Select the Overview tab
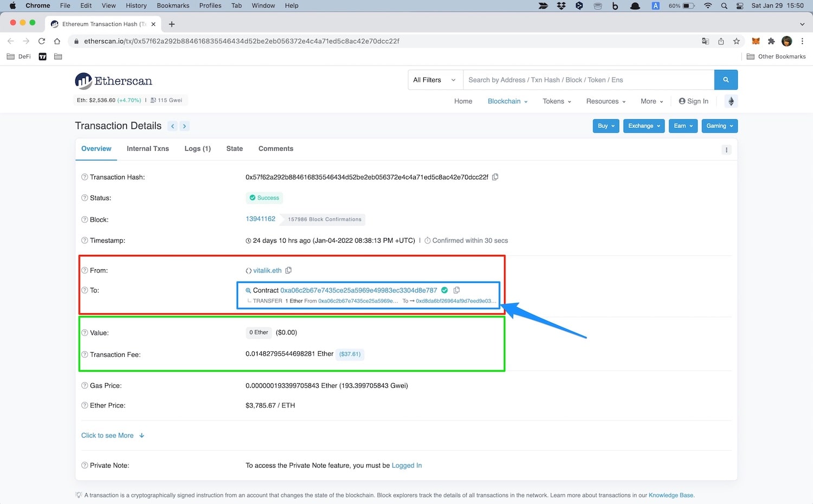The height and width of the screenshot is (504, 813). point(96,148)
